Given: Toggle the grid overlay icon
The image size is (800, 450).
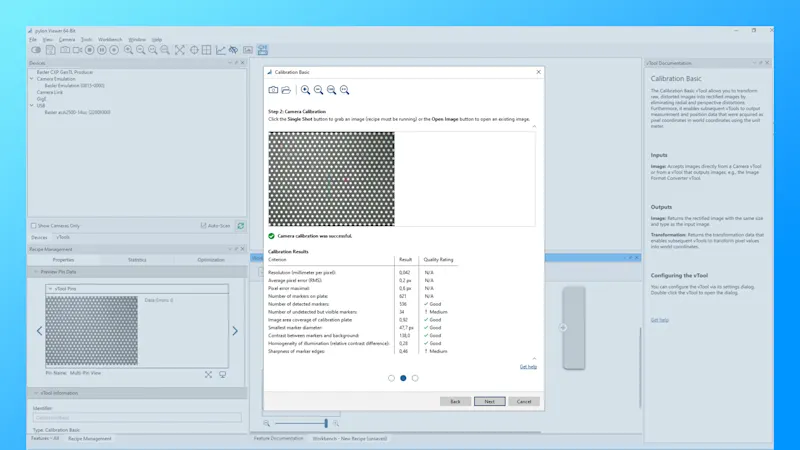Looking at the screenshot, I should click(x=207, y=50).
